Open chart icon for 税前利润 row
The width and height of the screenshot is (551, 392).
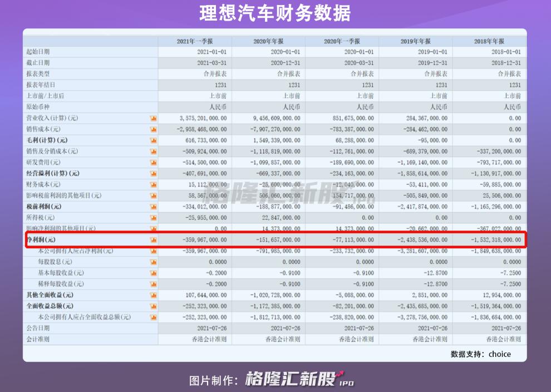point(153,207)
